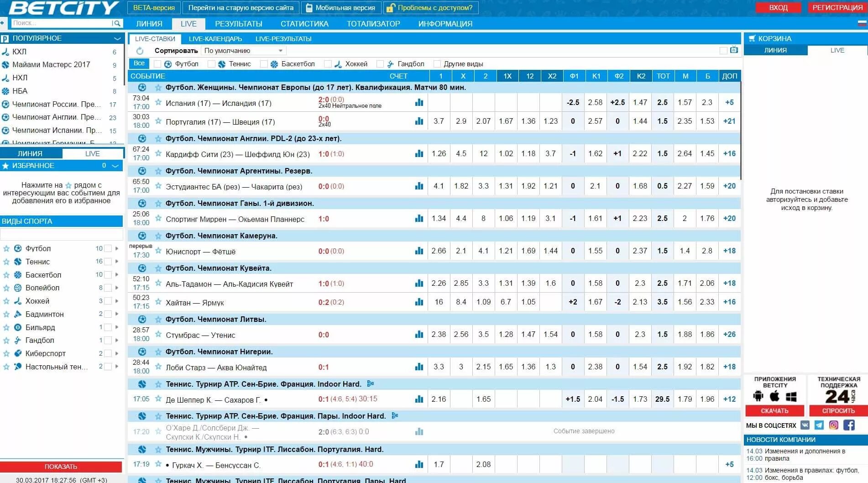Open statistics chart for Де Шеппер — Сахаров
Screen dimensions: 868x483
[419, 399]
